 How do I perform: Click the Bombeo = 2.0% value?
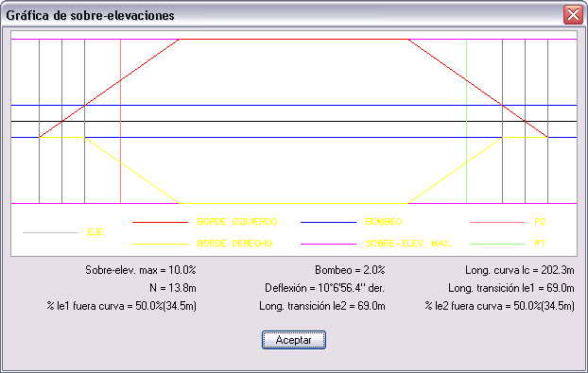click(x=350, y=270)
